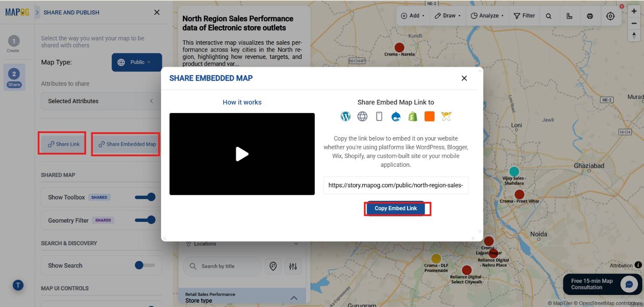The width and height of the screenshot is (644, 307).
Task: Click the Vijay Sales - Shahdara marker
Action: [x=514, y=172]
